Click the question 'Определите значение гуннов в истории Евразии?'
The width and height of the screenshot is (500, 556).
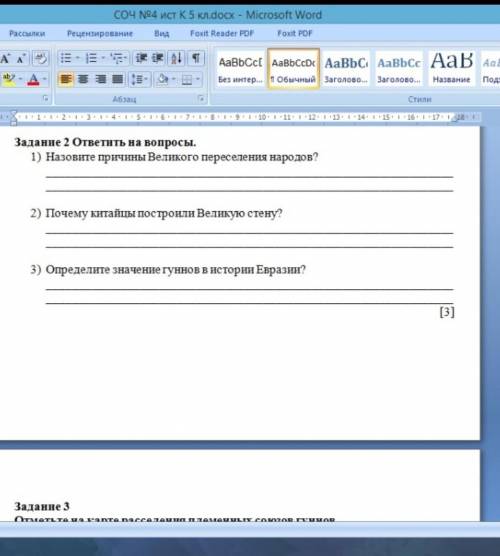click(176, 269)
